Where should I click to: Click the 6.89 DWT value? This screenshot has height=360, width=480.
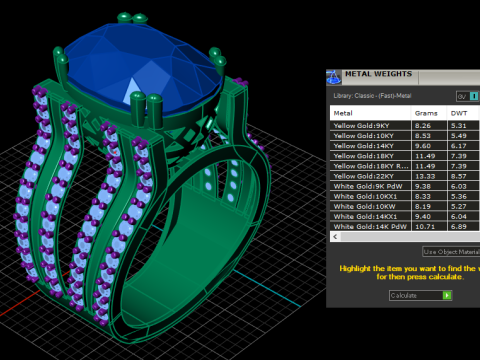tap(459, 226)
